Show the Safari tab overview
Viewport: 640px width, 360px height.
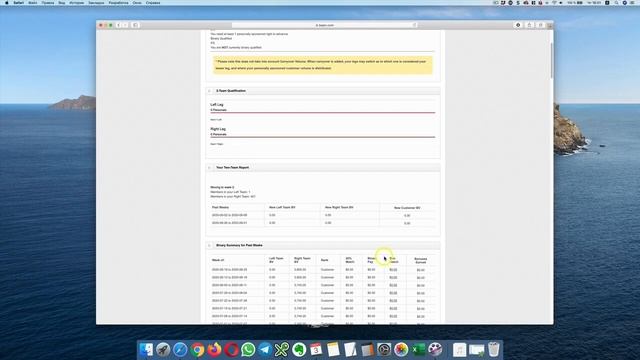click(x=541, y=25)
